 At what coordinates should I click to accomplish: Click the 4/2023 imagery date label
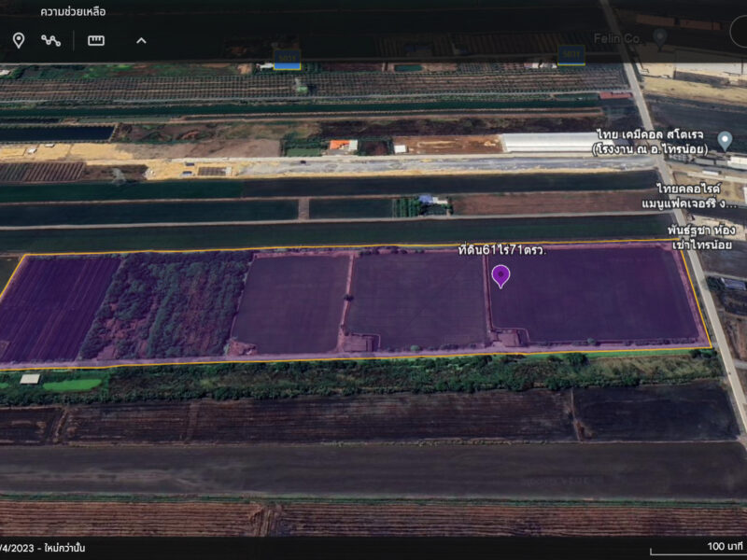point(17,548)
